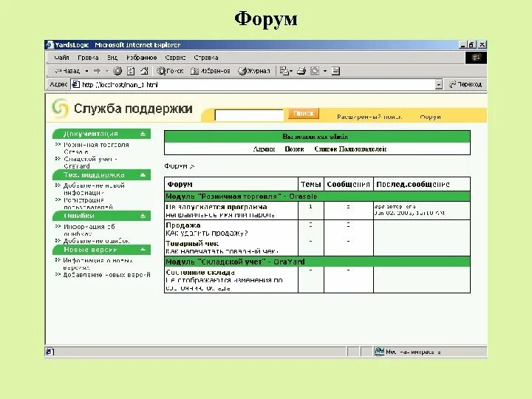The height and width of the screenshot is (399, 532).
Task: Open the Не запускается программа forum
Action: [x=216, y=207]
